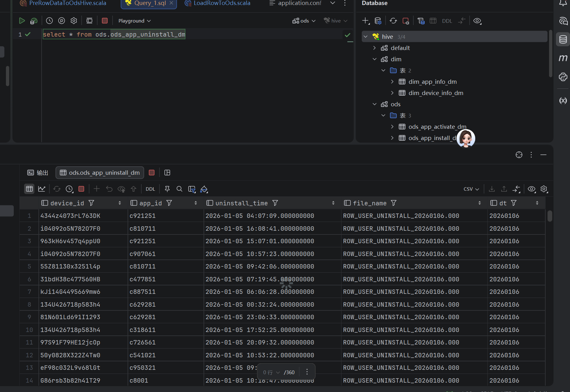This screenshot has height=392, width=570.
Task: Filter the device_id column
Action: (91, 203)
